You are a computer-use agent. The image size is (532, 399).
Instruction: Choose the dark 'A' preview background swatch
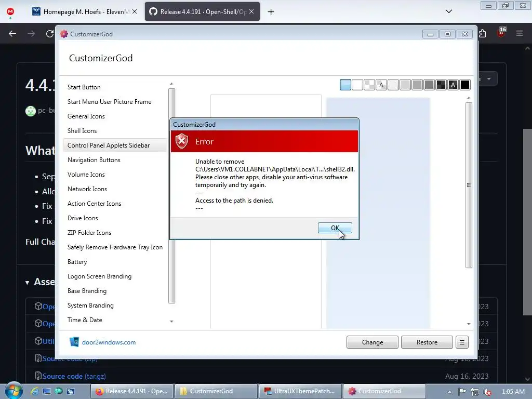(453, 85)
